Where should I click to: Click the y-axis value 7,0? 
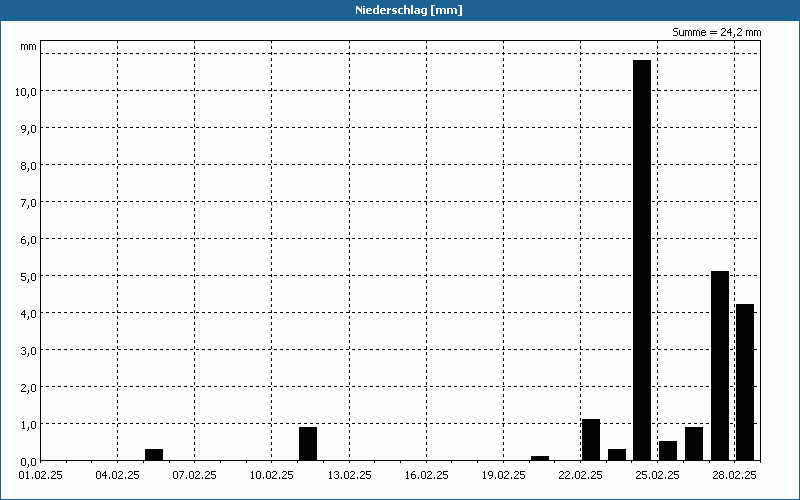pos(28,203)
